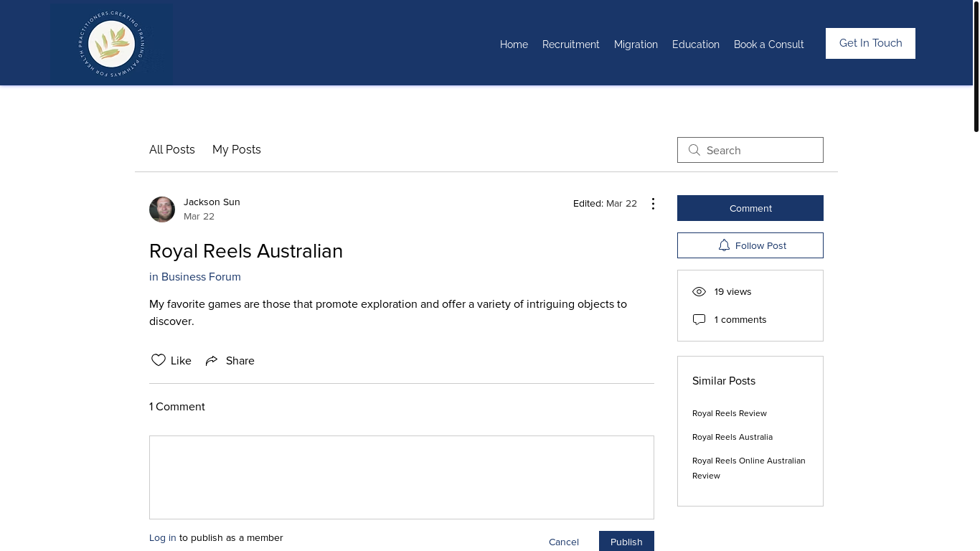Click the Share arrow icon
The width and height of the screenshot is (980, 551).
click(212, 361)
